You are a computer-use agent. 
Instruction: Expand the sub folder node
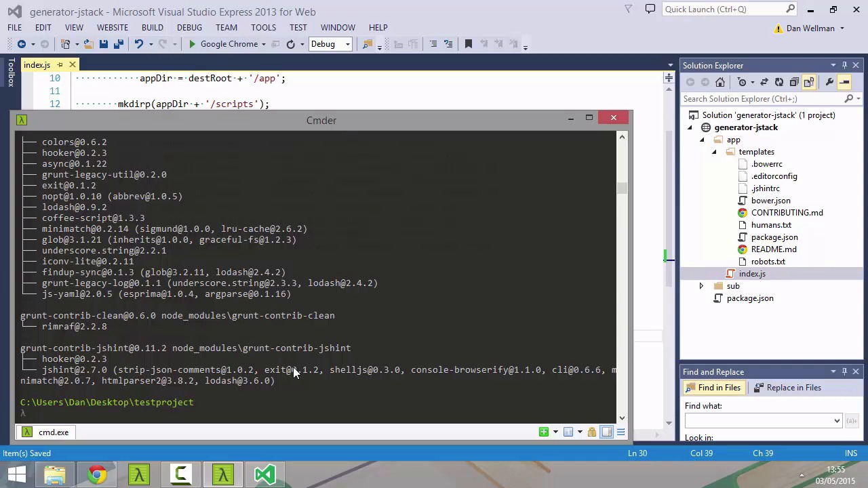pyautogui.click(x=701, y=286)
